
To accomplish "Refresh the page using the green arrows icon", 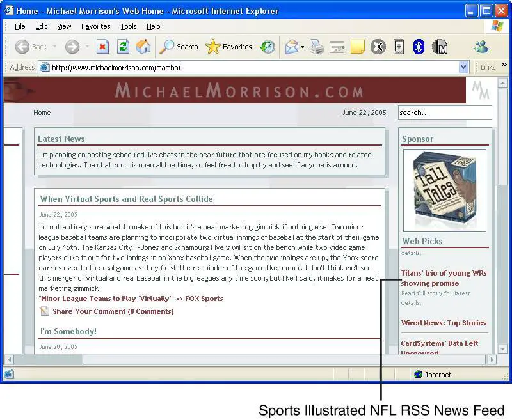I will tap(123, 47).
